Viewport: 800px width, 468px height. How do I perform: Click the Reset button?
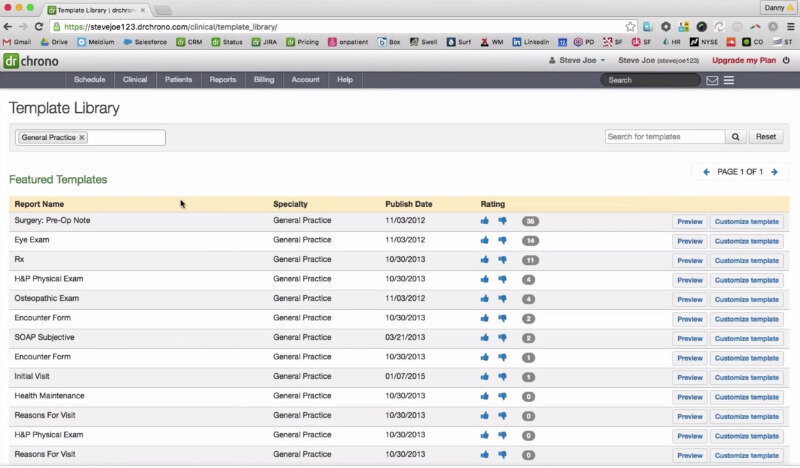pyautogui.click(x=765, y=137)
